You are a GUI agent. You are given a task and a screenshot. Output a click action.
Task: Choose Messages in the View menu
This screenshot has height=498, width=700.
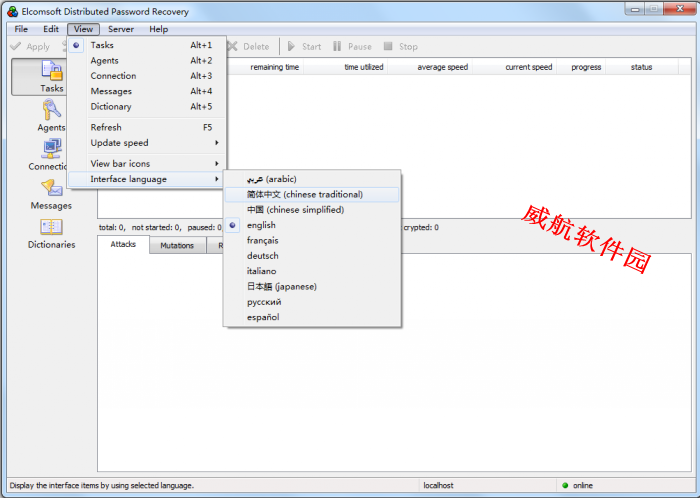pos(147,91)
